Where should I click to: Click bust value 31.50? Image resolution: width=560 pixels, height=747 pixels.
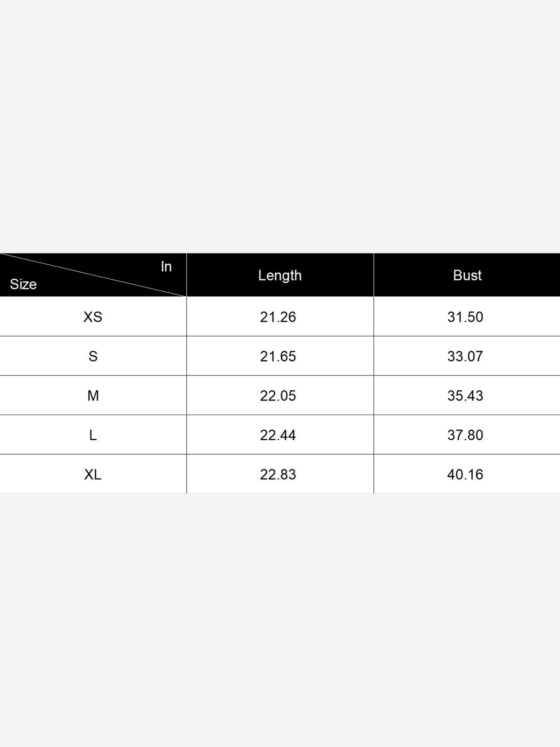(x=465, y=317)
